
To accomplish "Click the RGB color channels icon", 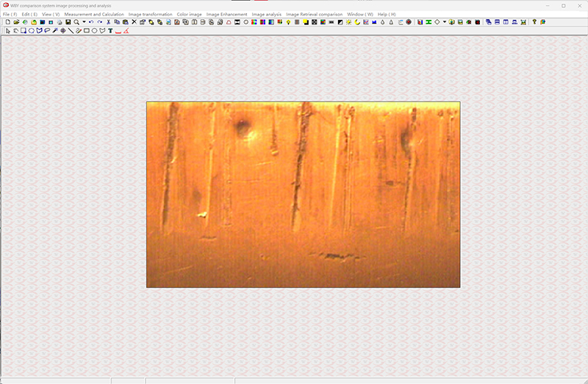I will pos(254,22).
